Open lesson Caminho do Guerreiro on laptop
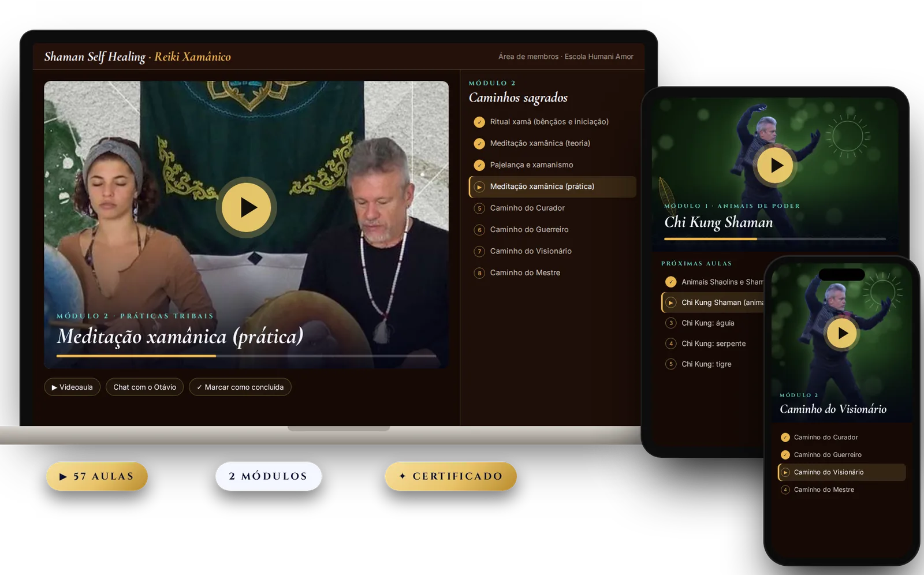Image resolution: width=924 pixels, height=575 pixels. 552,229
